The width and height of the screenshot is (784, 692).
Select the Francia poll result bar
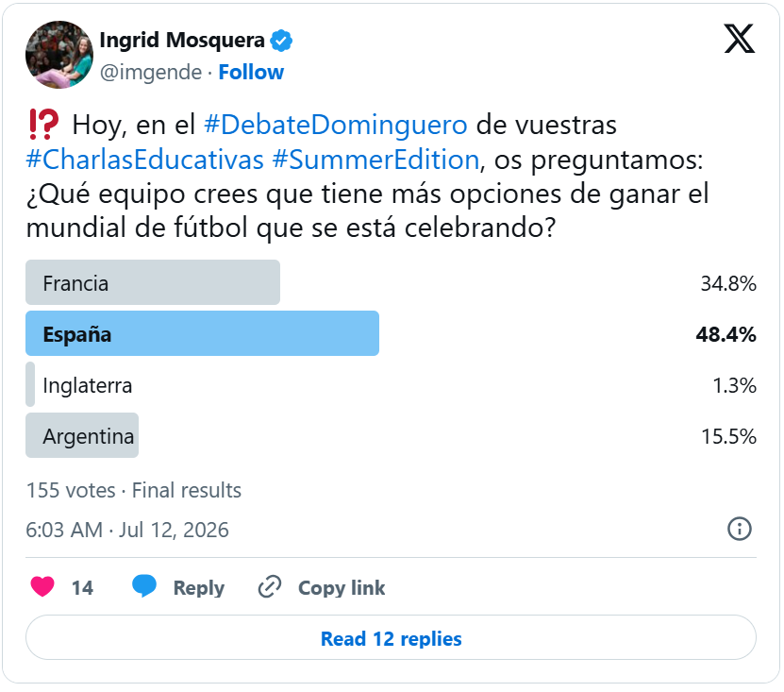point(153,282)
